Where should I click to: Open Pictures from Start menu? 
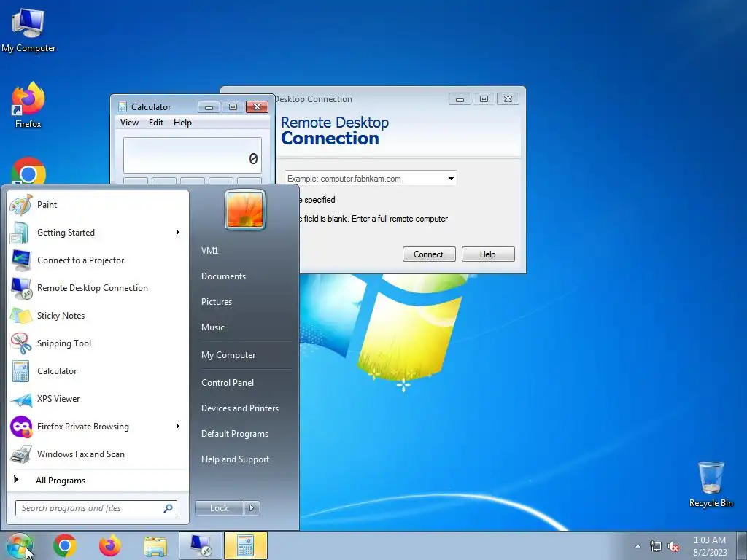pyautogui.click(x=216, y=302)
